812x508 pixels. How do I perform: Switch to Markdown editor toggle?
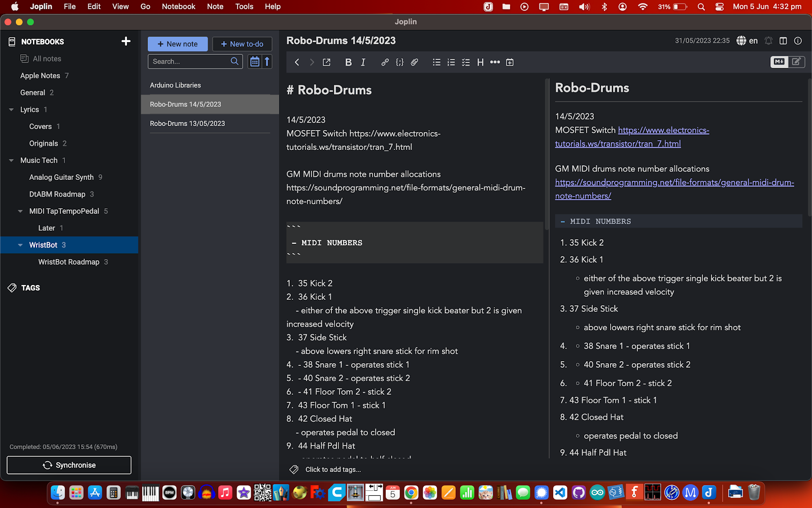click(x=779, y=61)
